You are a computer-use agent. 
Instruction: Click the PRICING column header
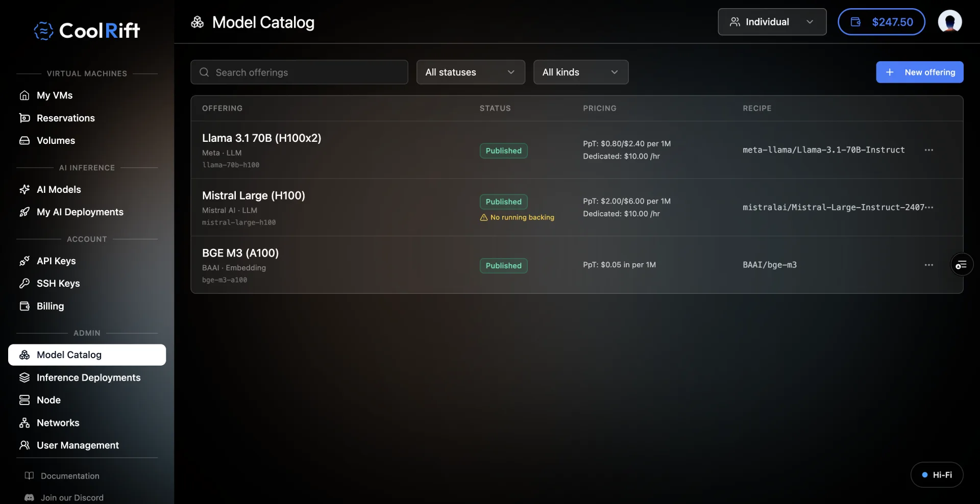click(599, 108)
